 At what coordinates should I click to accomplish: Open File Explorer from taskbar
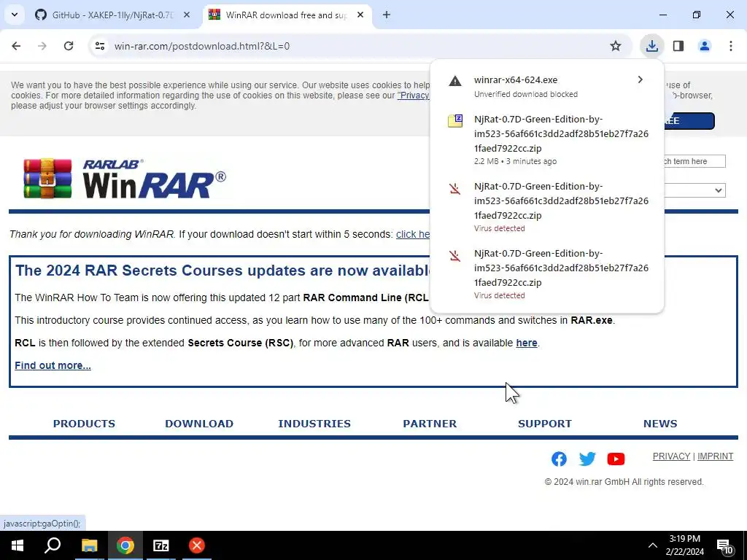pos(89,545)
